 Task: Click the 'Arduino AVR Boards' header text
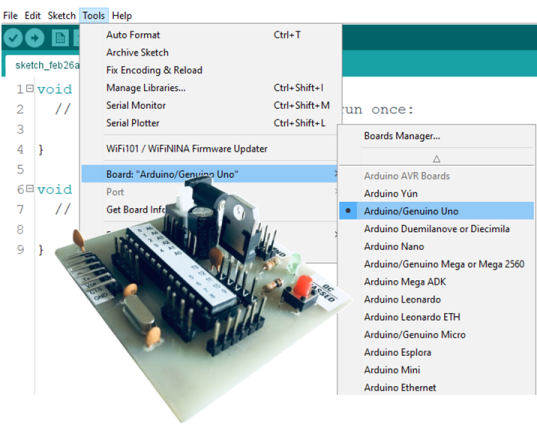point(407,176)
